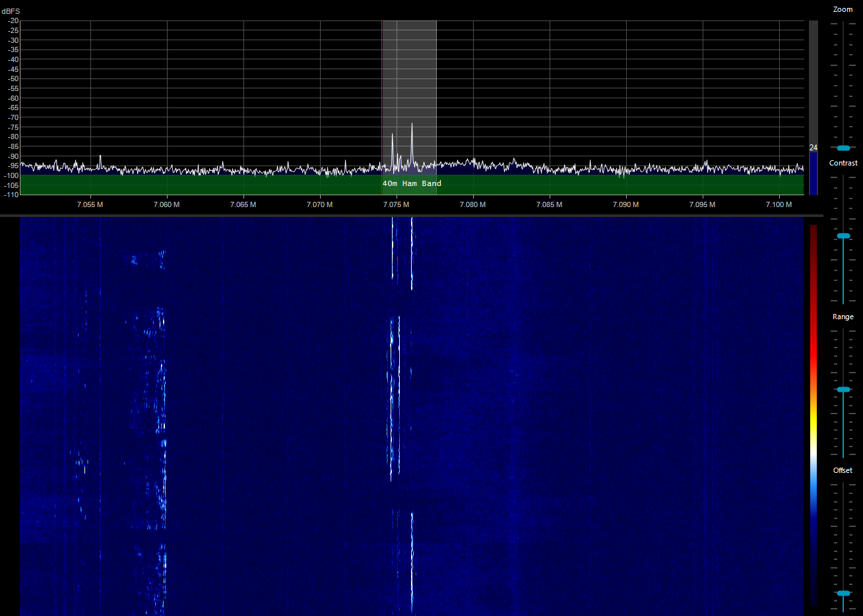This screenshot has width=863, height=616.
Task: Click the 7.100 M frequency axis label
Action: [x=779, y=204]
